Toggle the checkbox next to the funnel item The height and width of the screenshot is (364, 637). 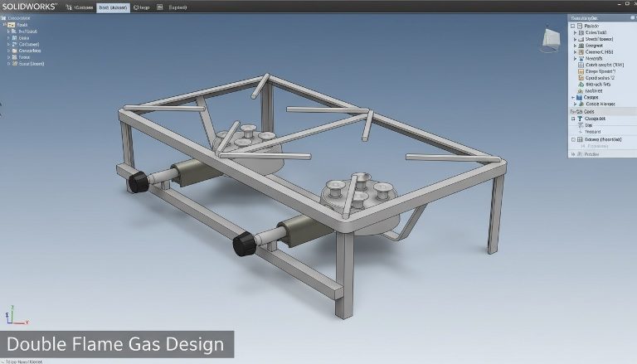[x=574, y=119]
